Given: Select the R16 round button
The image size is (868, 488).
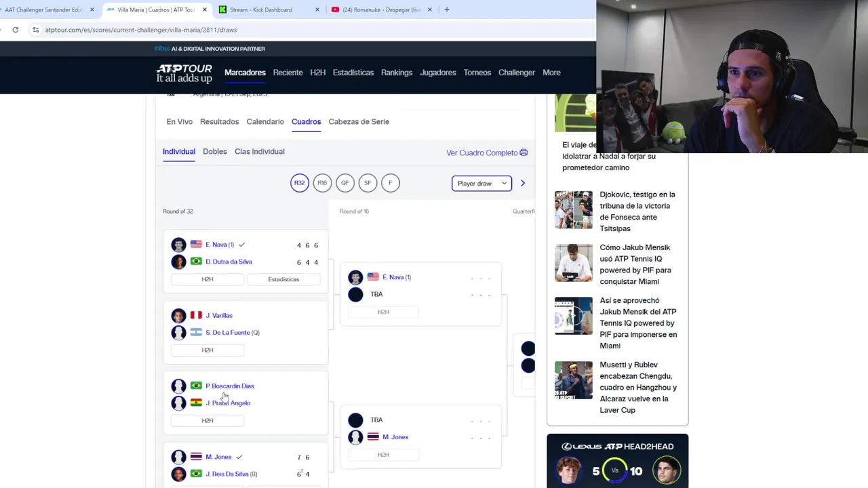Looking at the screenshot, I should 322,183.
